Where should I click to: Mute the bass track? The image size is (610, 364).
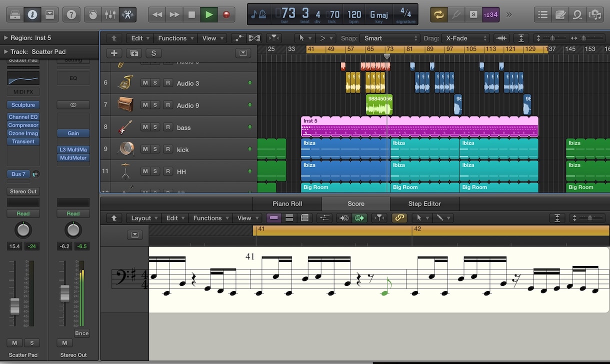145,127
